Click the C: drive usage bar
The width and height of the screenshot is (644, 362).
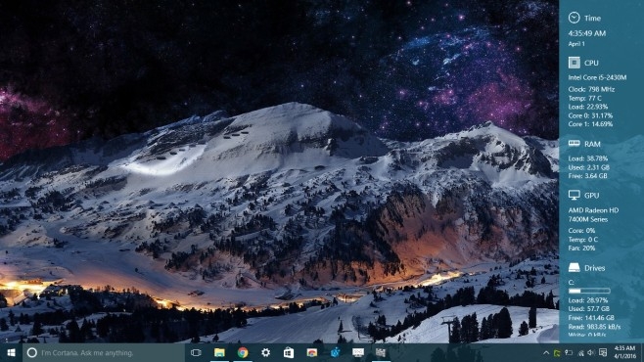[x=589, y=291]
